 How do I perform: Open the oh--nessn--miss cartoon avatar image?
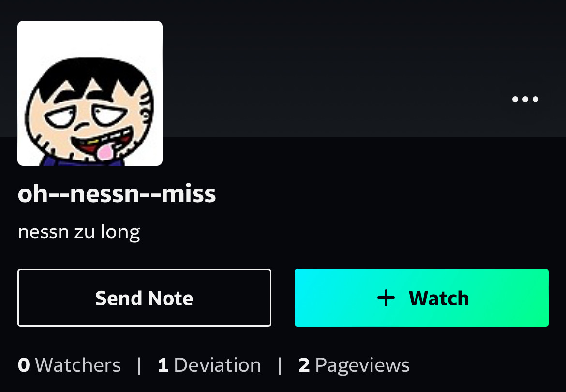[90, 93]
